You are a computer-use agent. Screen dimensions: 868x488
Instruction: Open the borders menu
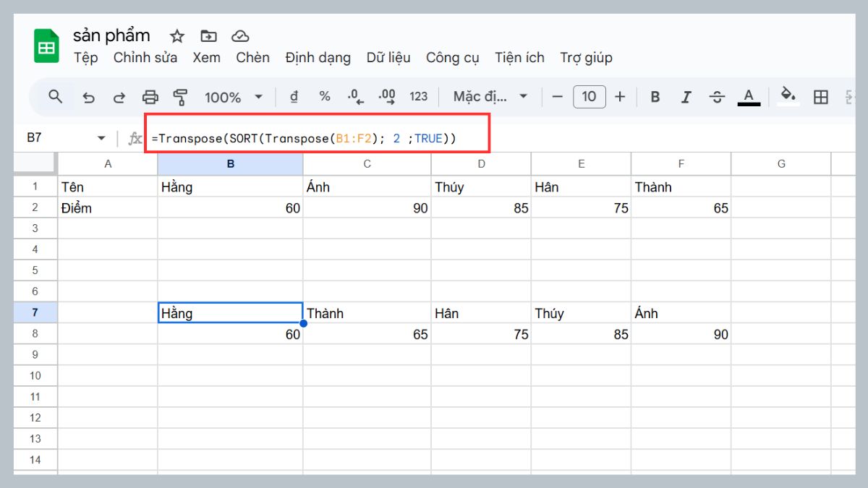coord(820,96)
